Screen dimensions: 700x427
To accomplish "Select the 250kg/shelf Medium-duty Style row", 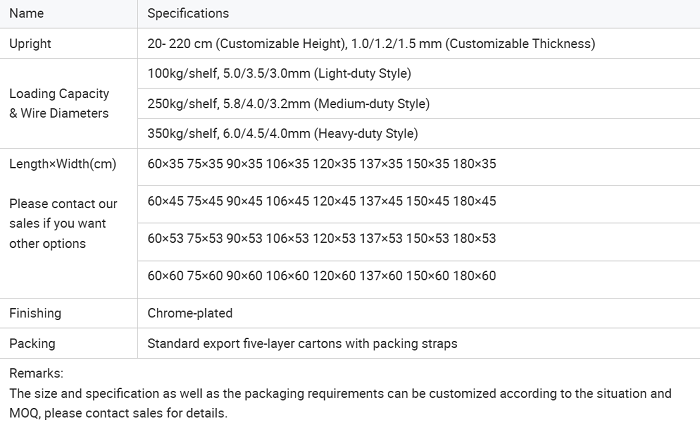I will [x=288, y=103].
